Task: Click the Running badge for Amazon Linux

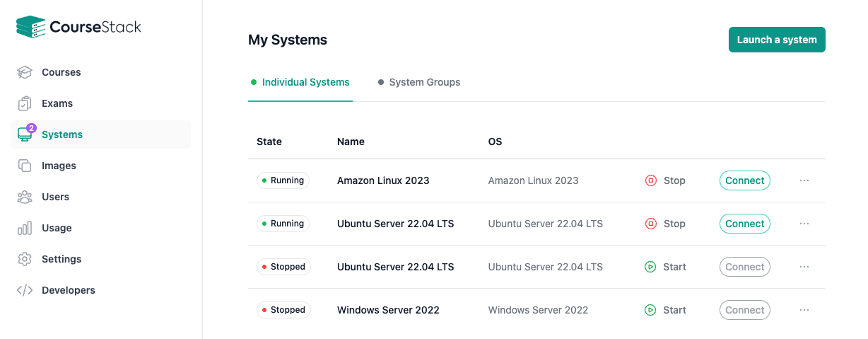Action: 283,180
